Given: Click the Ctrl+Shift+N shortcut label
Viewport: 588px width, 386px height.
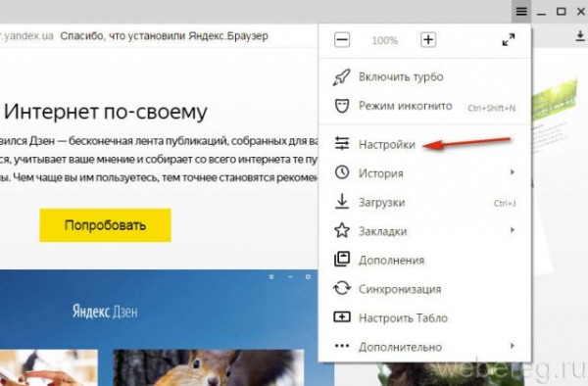Looking at the screenshot, I should 491,109.
